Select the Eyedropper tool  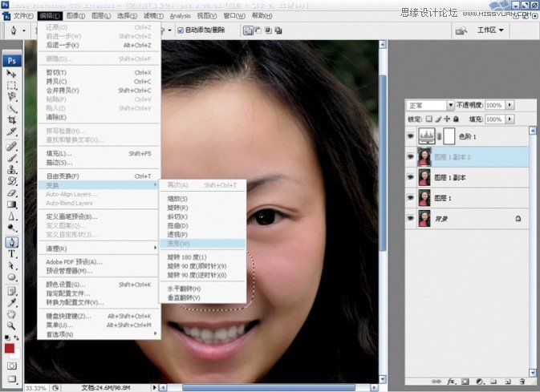(x=11, y=303)
